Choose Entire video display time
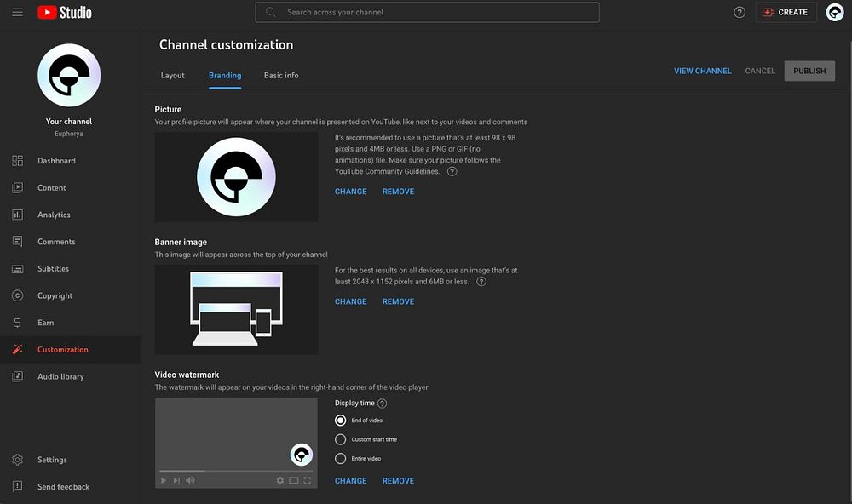This screenshot has height=504, width=852. point(341,459)
